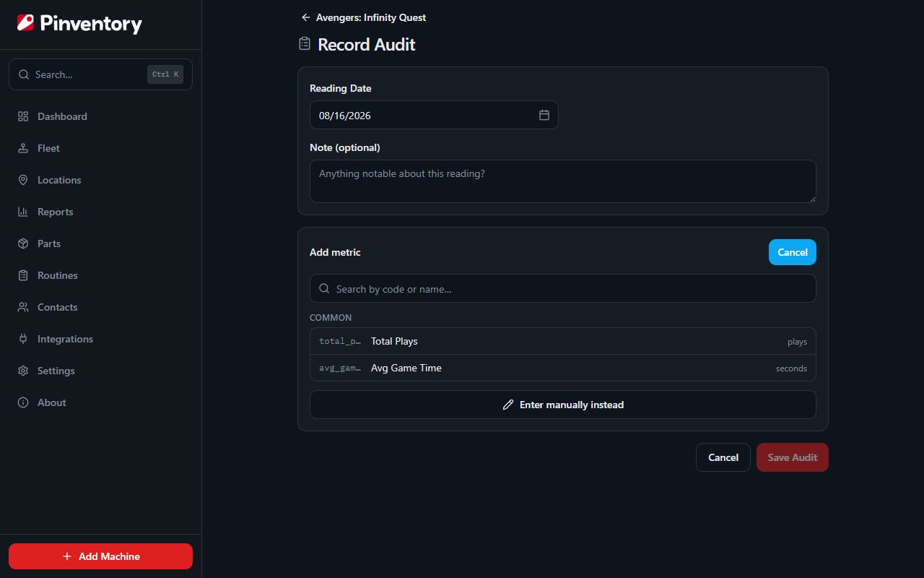Select the Avg Game Time metric
The width and height of the screenshot is (924, 578).
[563, 368]
